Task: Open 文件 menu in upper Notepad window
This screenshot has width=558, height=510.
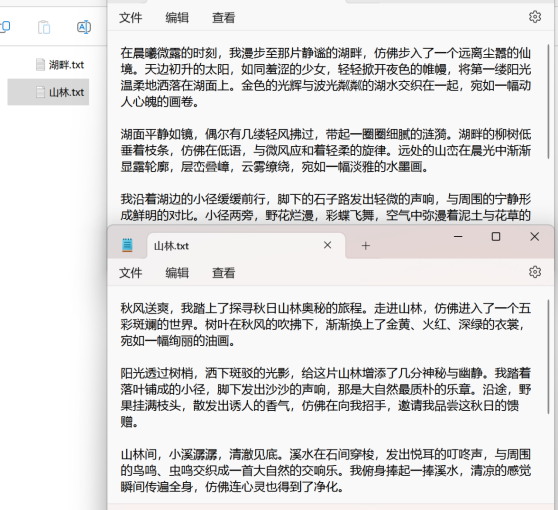Action: 130,17
